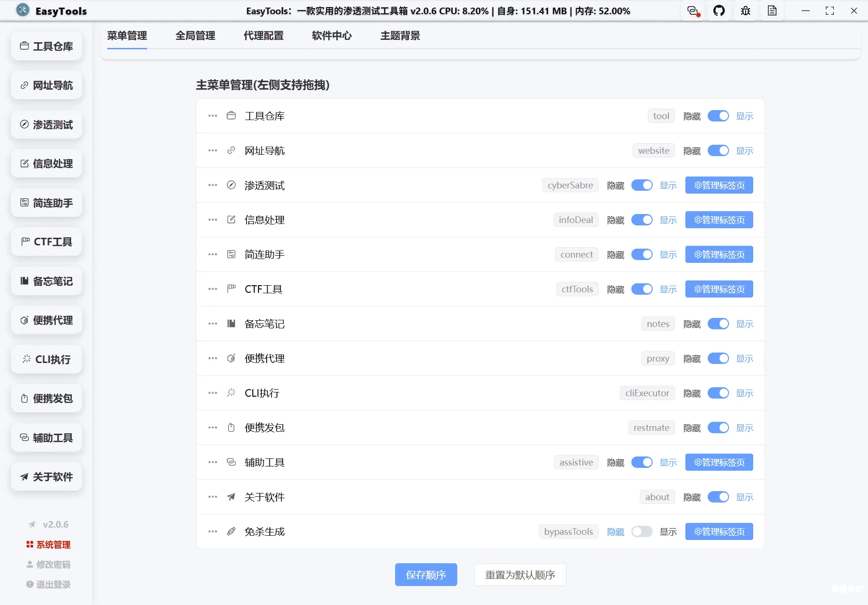
Task: Open the document/log icon in title bar
Action: tap(772, 10)
